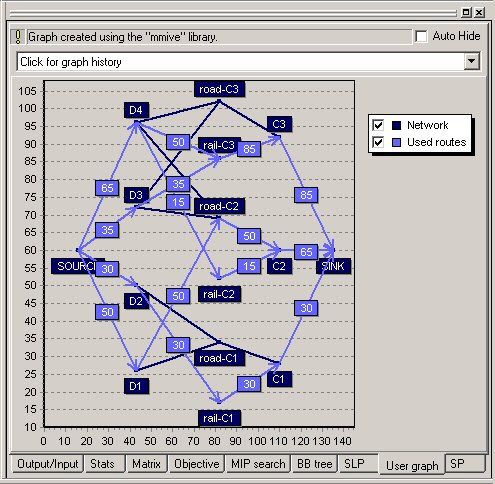Click the SINK node label in graph

334,266
